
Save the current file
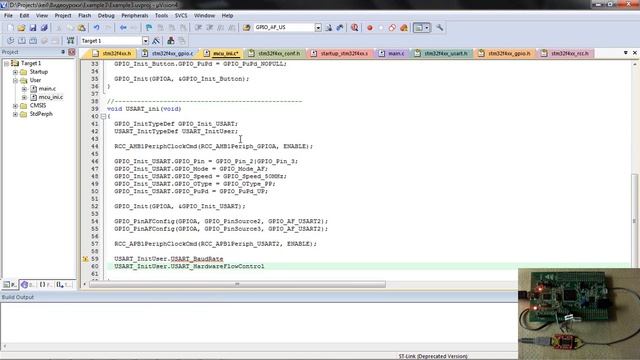pyautogui.click(x=33, y=28)
